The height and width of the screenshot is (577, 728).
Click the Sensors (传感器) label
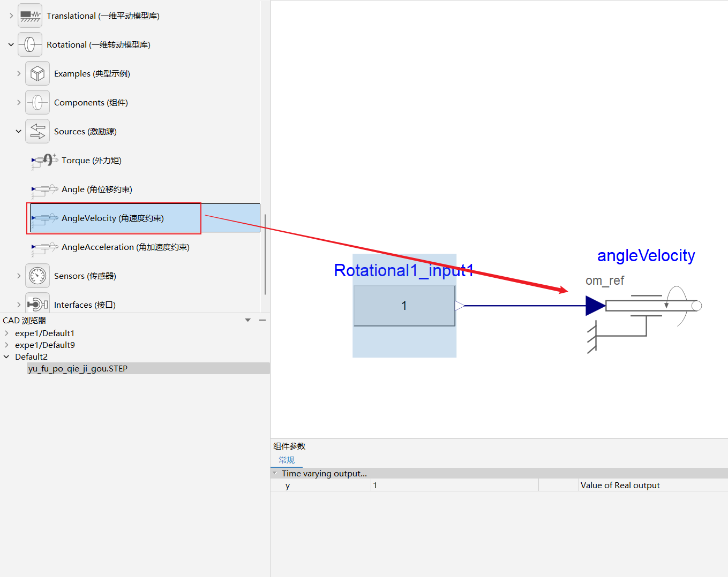pyautogui.click(x=85, y=276)
